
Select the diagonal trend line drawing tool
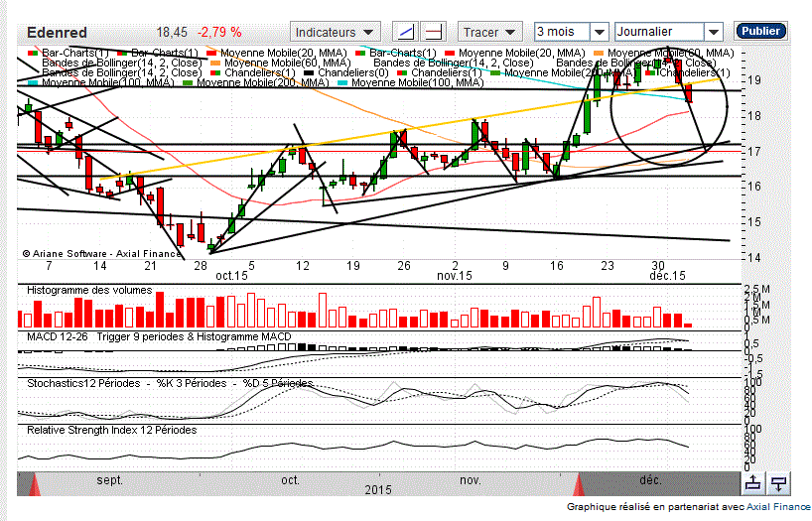pyautogui.click(x=405, y=32)
